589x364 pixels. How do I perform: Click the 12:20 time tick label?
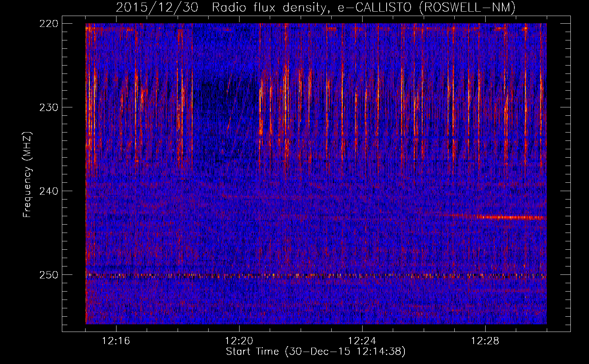(x=239, y=341)
